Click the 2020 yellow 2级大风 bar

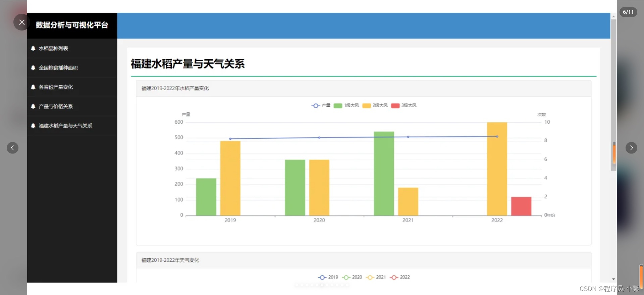click(319, 188)
